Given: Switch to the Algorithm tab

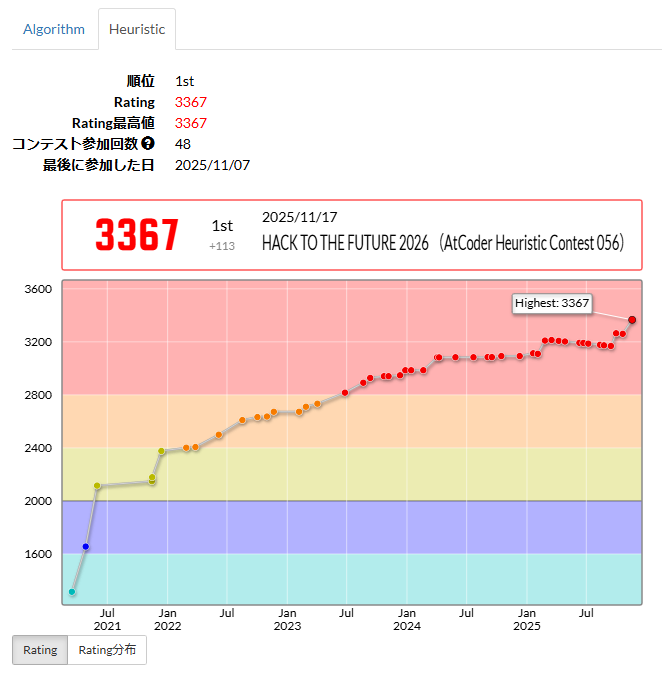Looking at the screenshot, I should 54,29.
